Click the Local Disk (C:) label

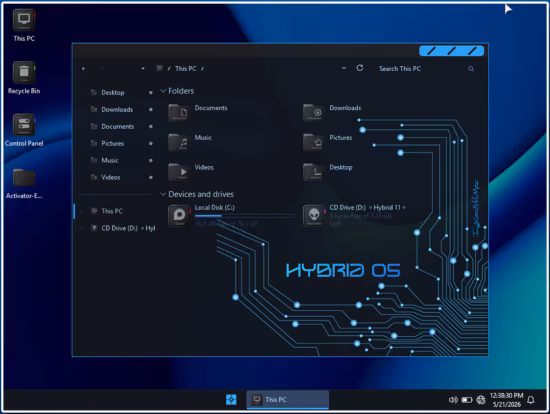[x=215, y=207]
